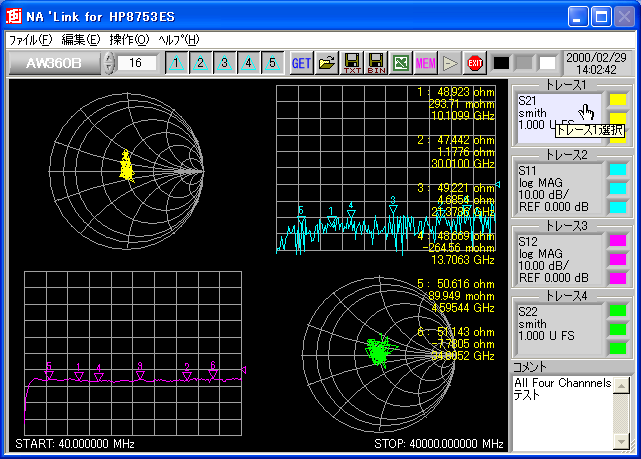Click top green swatch of trace 4
641x459 pixels.
pyautogui.click(x=618, y=311)
